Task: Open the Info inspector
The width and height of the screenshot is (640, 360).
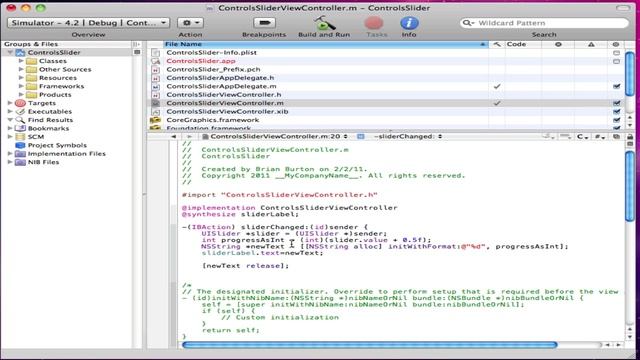Action: [409, 23]
